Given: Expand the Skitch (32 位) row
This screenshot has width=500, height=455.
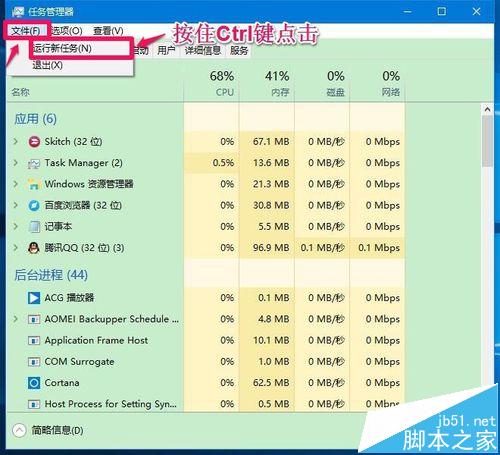Looking at the screenshot, I should click(x=15, y=141).
